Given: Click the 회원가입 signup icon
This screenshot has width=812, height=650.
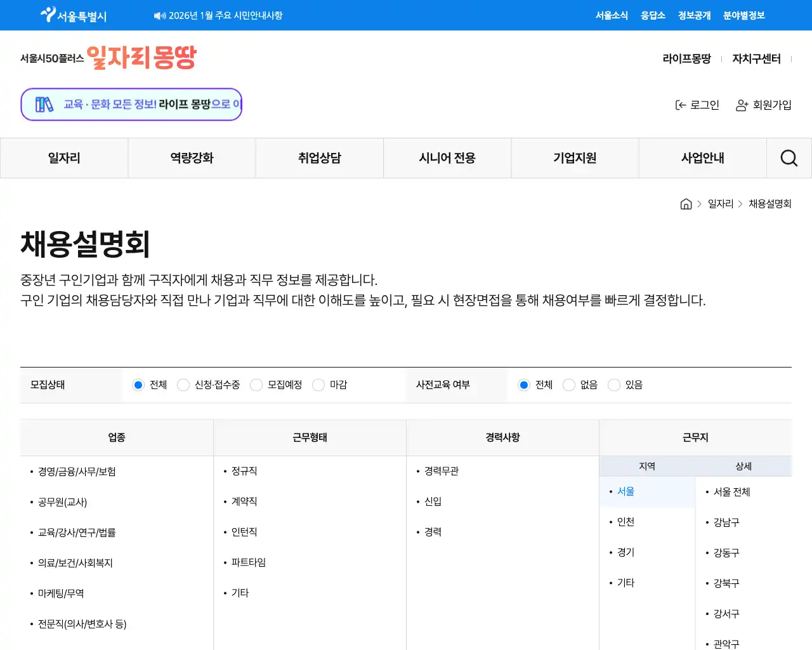Looking at the screenshot, I should (x=741, y=106).
